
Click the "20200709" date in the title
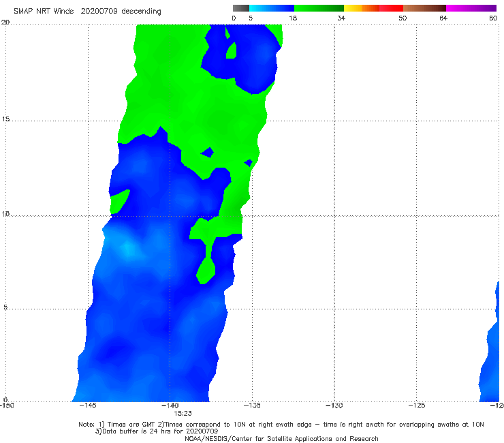point(99,11)
